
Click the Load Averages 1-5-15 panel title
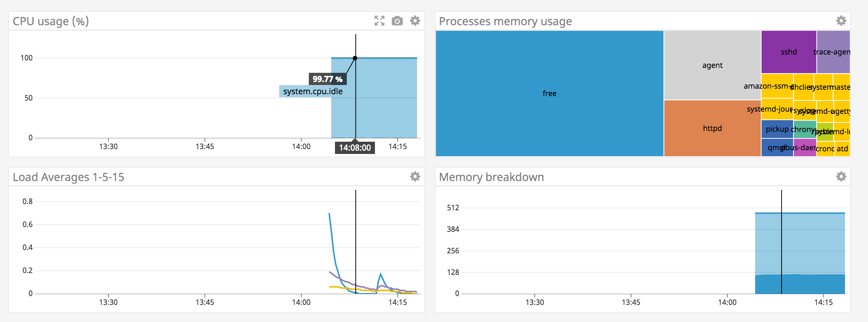point(69,177)
